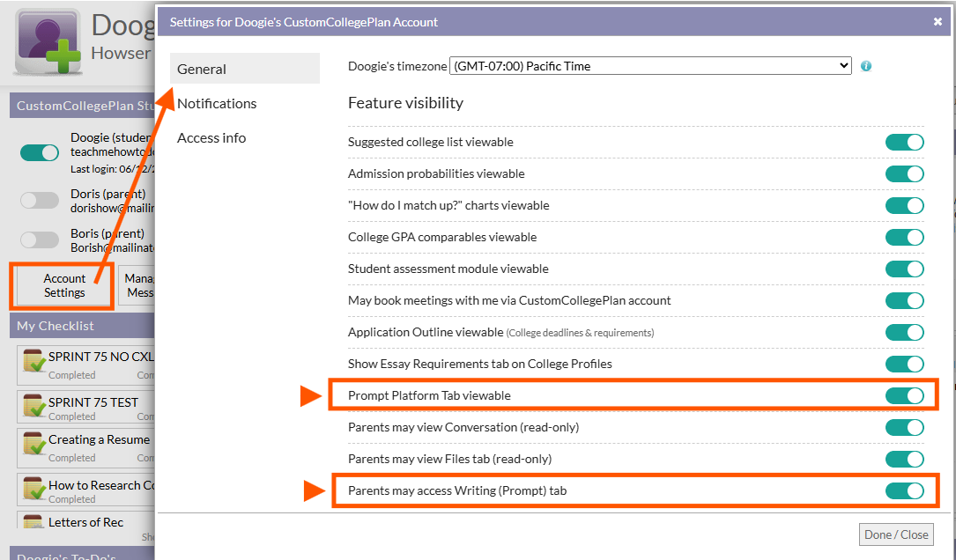Viewport: 956px width, 560px height.
Task: Open the My Checklist section header
Action: click(x=82, y=326)
